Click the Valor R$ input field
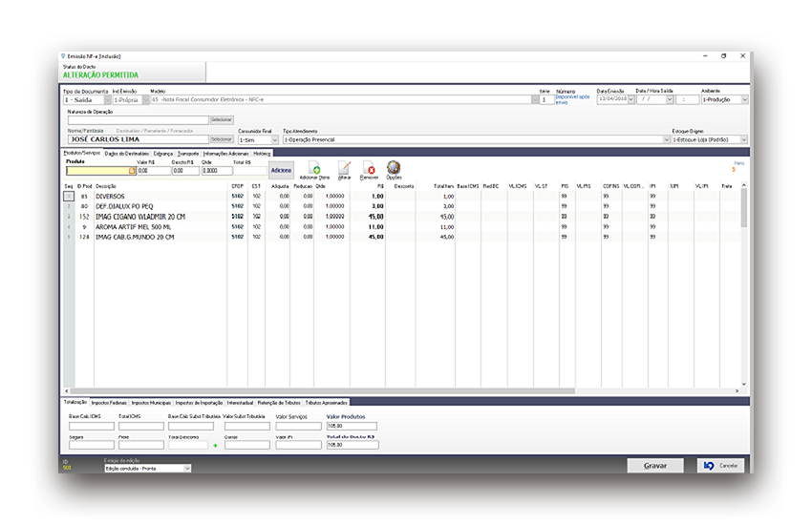Image resolution: width=812 pixels, height=525 pixels. pyautogui.click(x=154, y=171)
